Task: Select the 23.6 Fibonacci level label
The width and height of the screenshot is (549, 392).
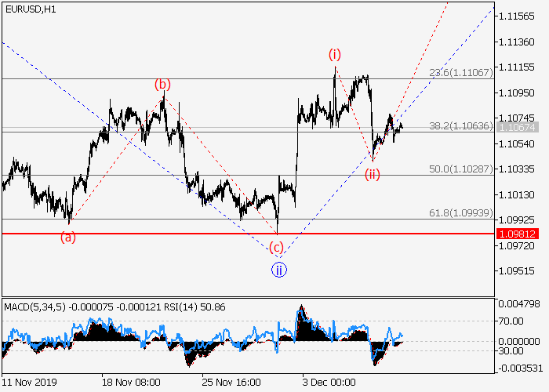Action: pyautogui.click(x=460, y=72)
